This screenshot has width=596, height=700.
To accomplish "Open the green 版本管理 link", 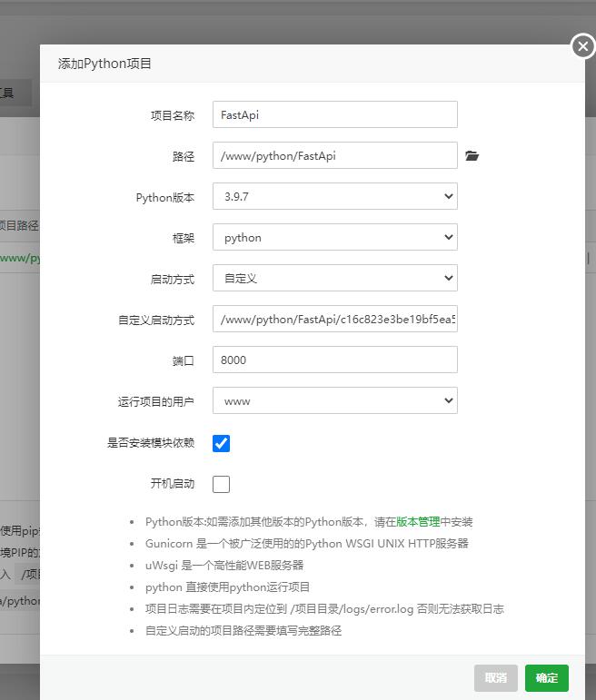I will 418,522.
